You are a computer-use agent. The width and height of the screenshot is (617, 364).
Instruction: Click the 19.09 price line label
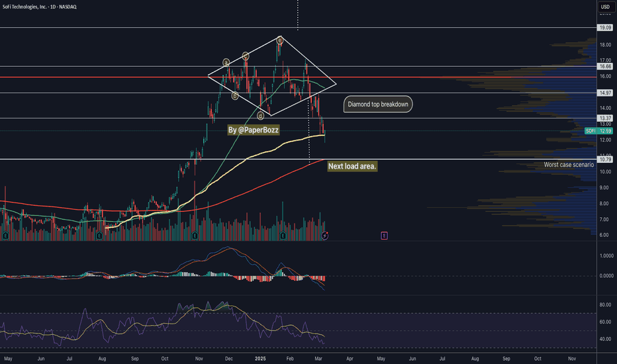[x=605, y=28]
